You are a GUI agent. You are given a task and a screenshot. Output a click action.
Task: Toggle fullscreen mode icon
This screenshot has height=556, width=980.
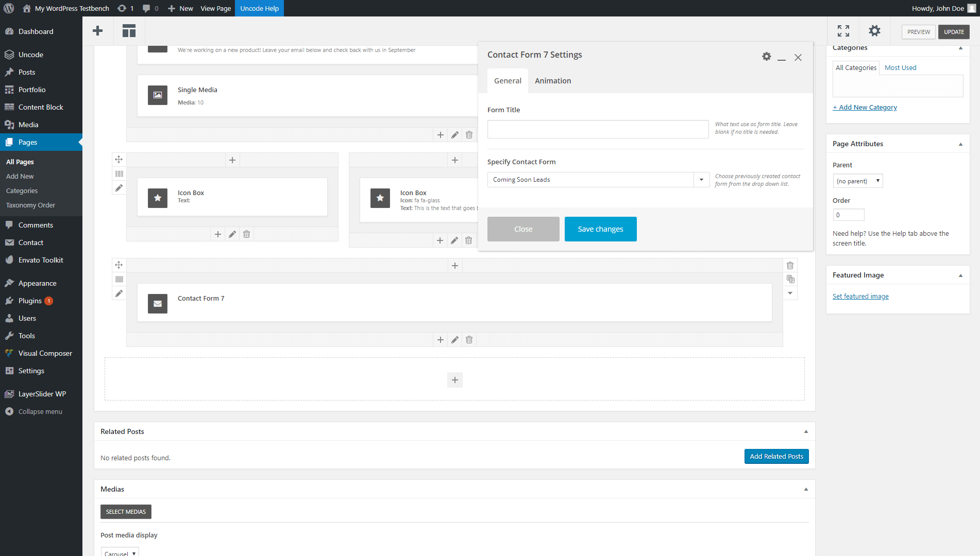tap(843, 31)
